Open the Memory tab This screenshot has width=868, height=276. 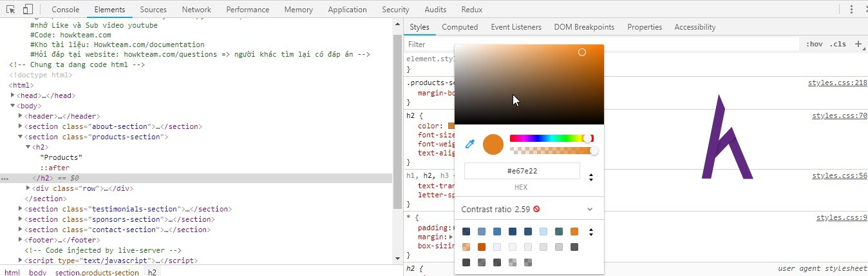click(x=299, y=10)
